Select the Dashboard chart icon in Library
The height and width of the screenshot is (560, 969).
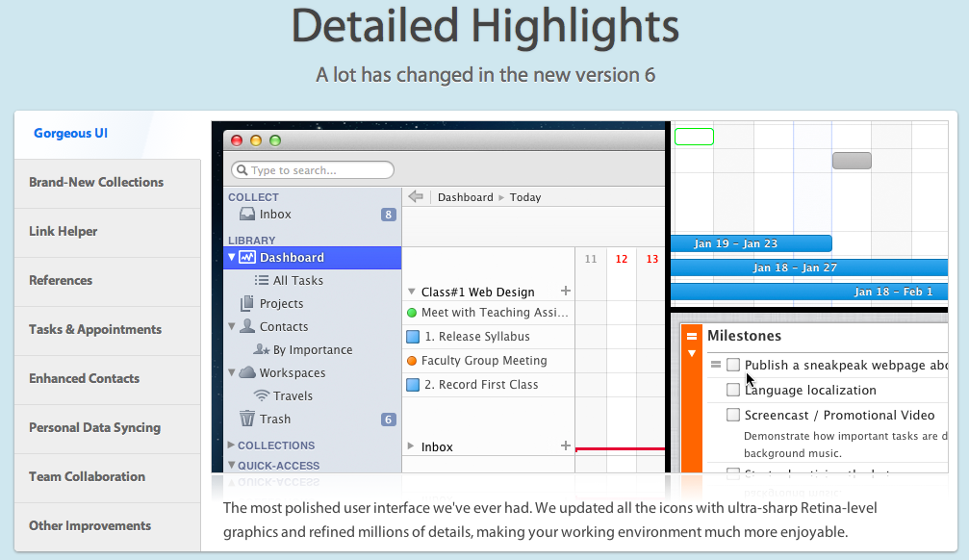[x=247, y=257]
